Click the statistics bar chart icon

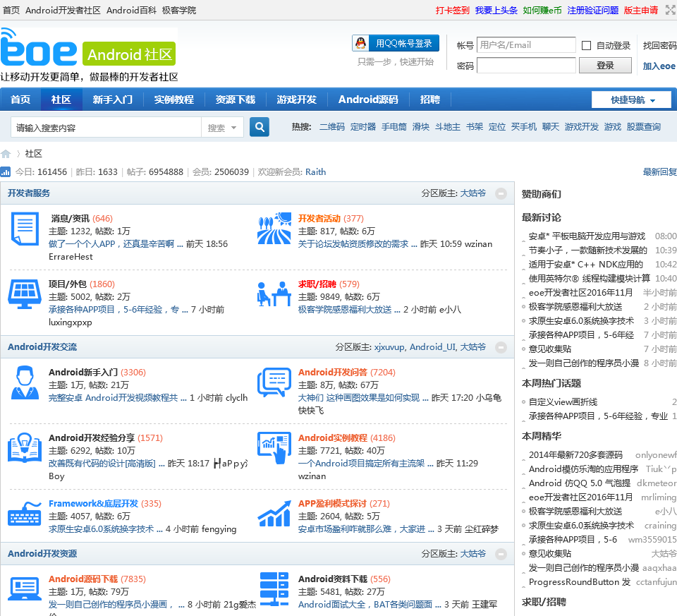tap(6, 172)
